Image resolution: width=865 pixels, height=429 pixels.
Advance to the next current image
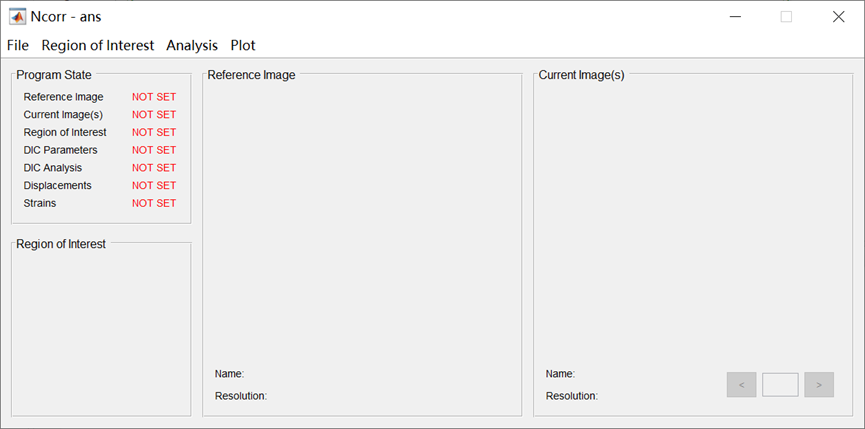(819, 384)
